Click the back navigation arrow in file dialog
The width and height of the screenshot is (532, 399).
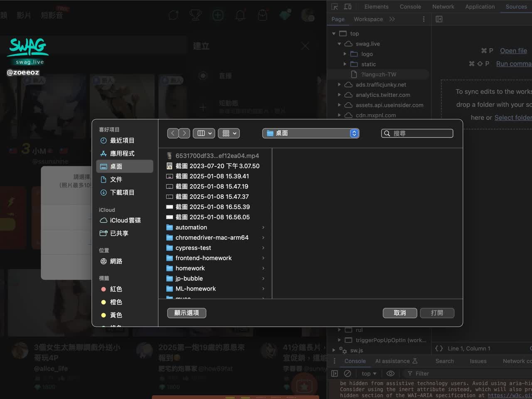point(173,133)
